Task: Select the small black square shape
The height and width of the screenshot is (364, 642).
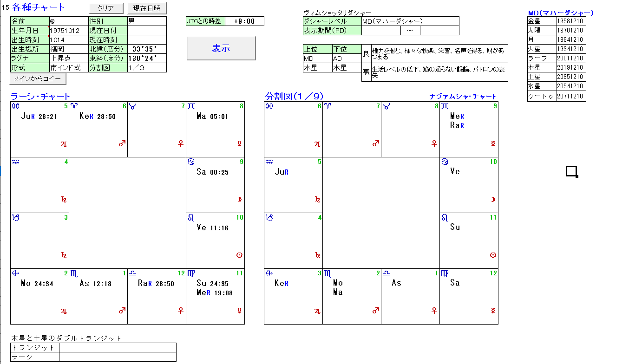Action: point(571,171)
